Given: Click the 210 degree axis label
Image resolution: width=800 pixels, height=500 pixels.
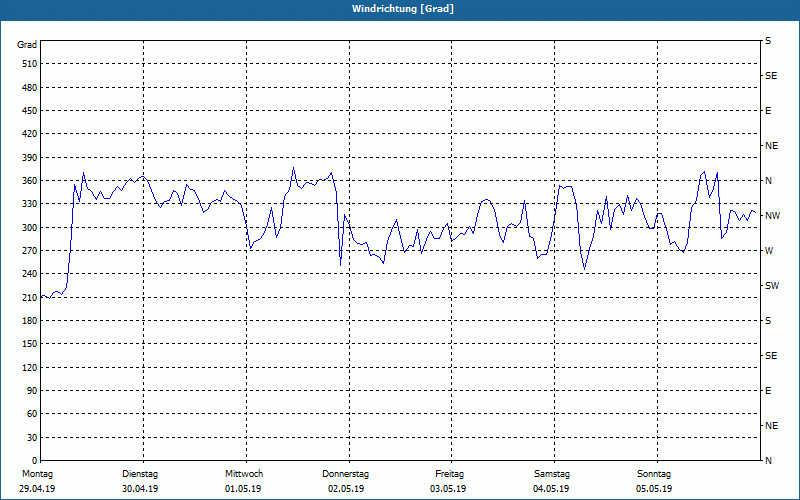Looking at the screenshot, I should point(30,297).
